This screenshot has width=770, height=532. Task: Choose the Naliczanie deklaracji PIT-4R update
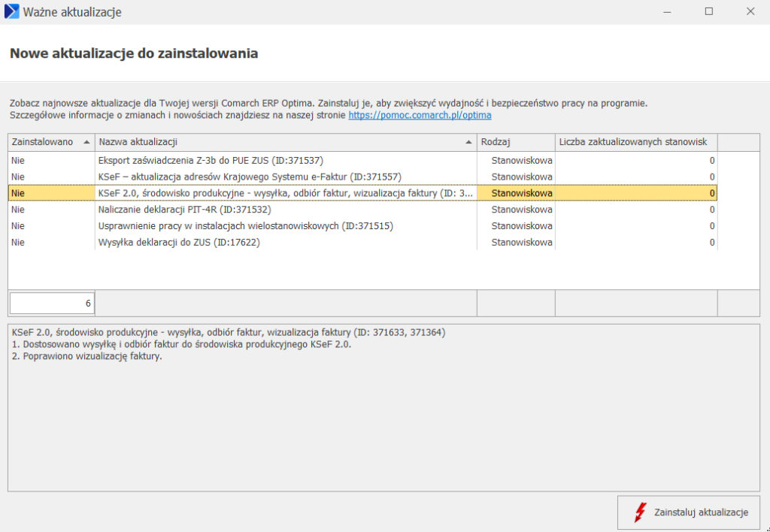(x=184, y=210)
